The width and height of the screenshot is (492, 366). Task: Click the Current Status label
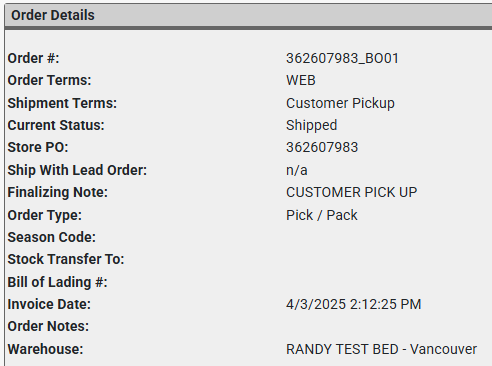56,125
